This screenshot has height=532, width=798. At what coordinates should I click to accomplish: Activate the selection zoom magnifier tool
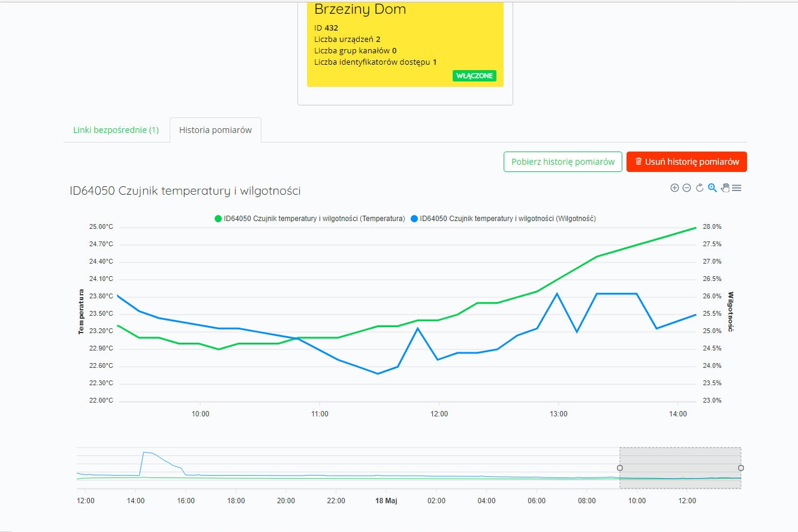tap(712, 188)
